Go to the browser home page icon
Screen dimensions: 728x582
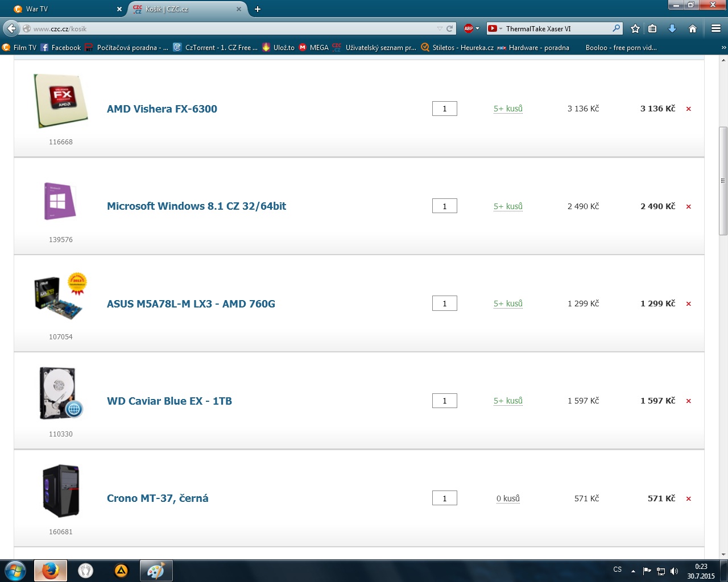pyautogui.click(x=693, y=28)
